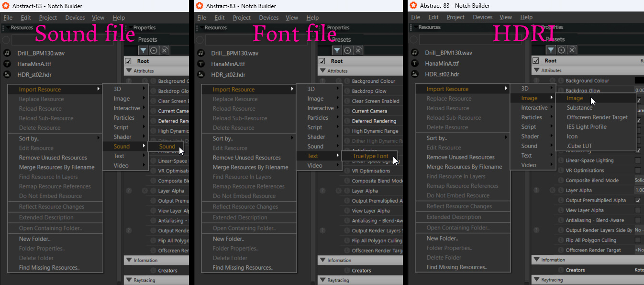
Task: Click the circle target icon in Sound file window
Action: [154, 50]
